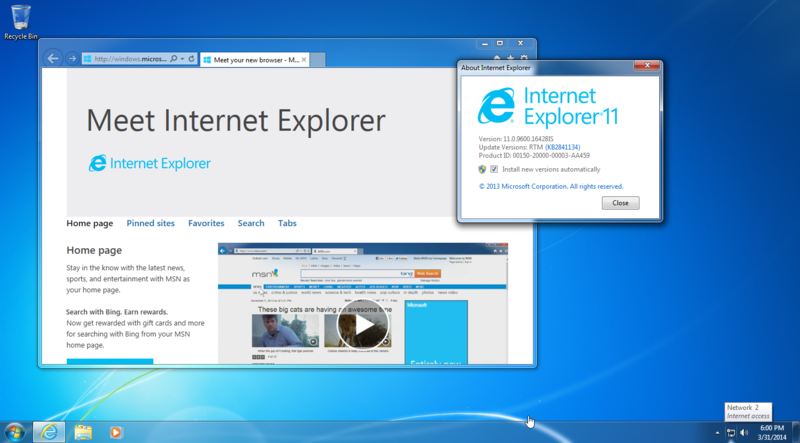Go back with the IE back arrow
Screen dimensions: 800x443
pyautogui.click(x=53, y=59)
